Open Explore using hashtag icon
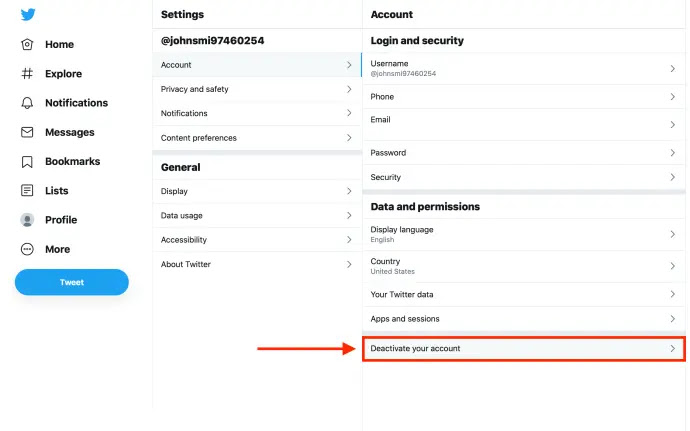 click(27, 74)
